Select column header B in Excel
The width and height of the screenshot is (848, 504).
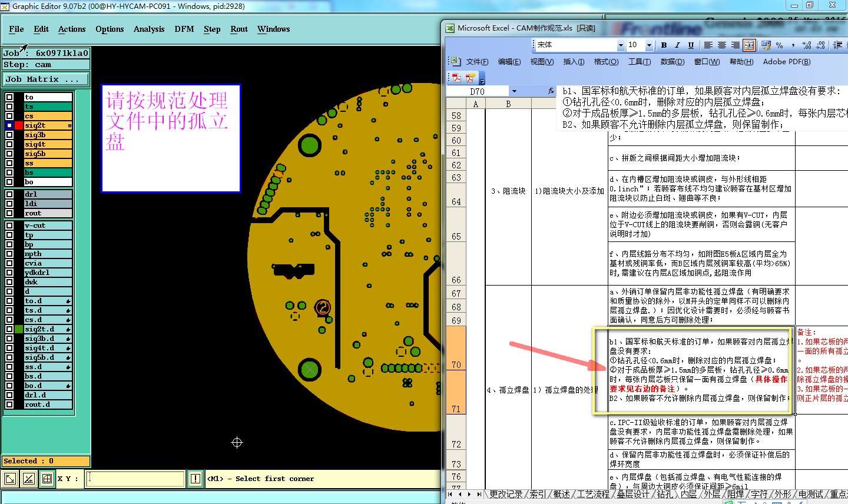tap(508, 104)
